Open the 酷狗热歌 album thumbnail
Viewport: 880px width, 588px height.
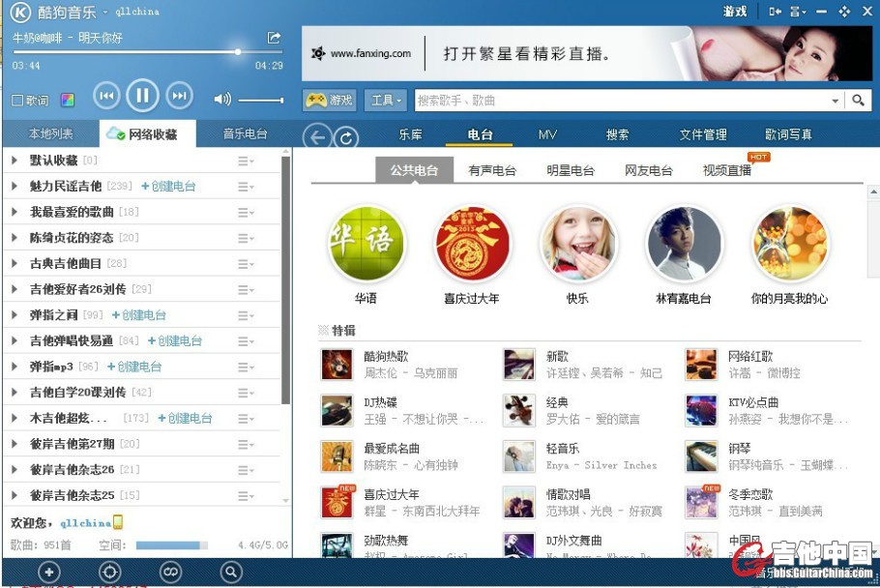(337, 365)
